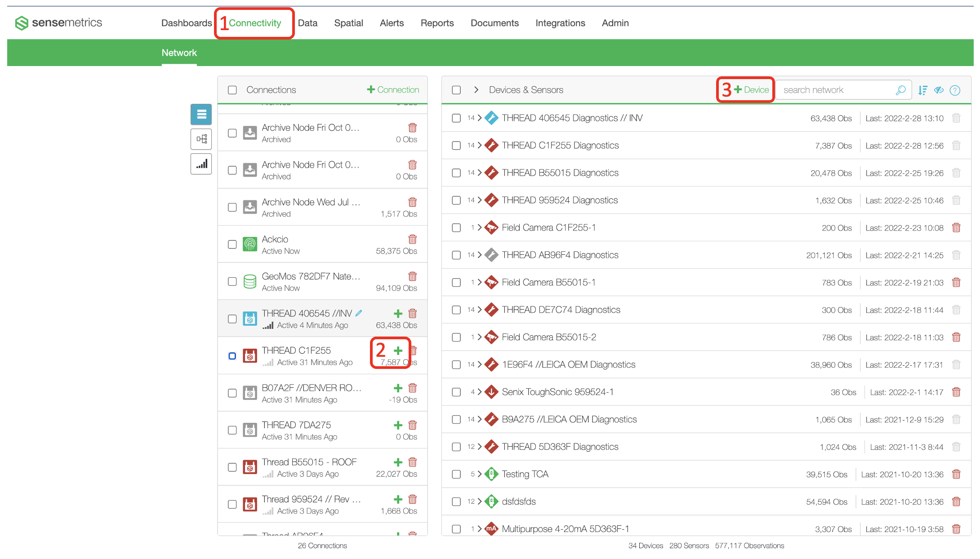Open signal strength view icon
Image resolution: width=980 pixels, height=559 pixels.
click(201, 164)
